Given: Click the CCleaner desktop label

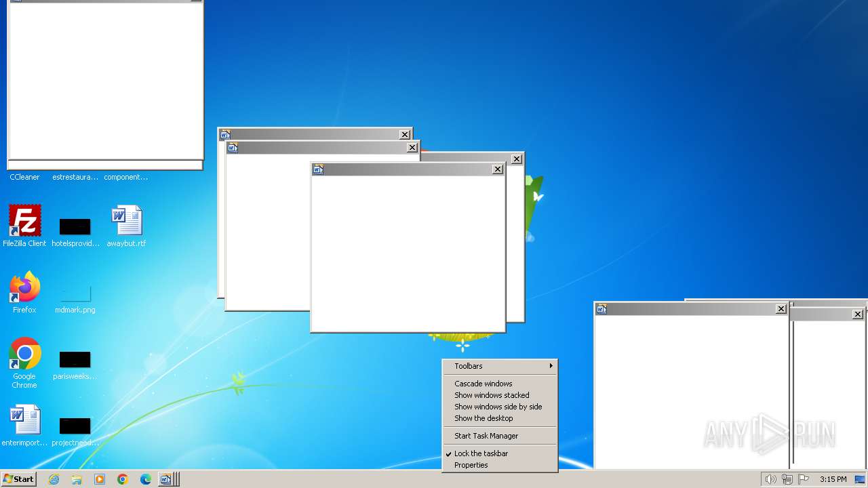Looking at the screenshot, I should pos(24,177).
